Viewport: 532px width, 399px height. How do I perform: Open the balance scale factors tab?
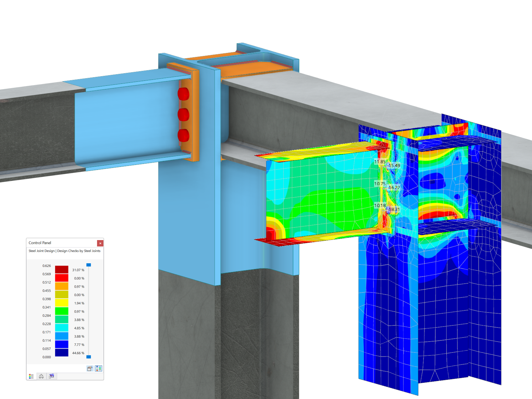click(41, 376)
